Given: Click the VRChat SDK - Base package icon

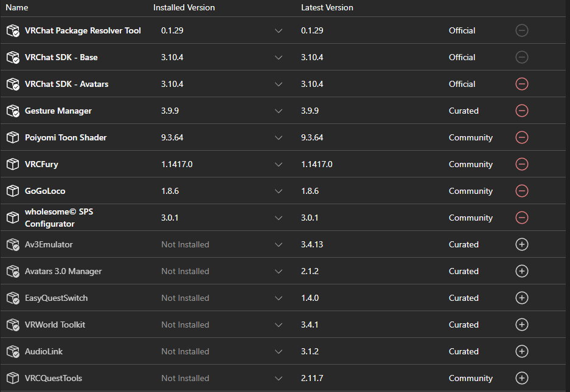Looking at the screenshot, I should tap(13, 57).
